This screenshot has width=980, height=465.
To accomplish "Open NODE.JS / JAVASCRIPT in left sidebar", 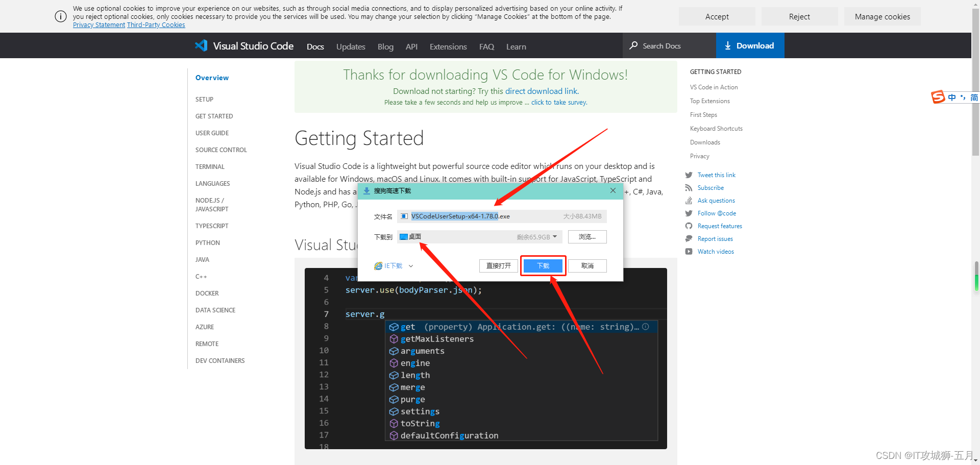I will pyautogui.click(x=212, y=205).
